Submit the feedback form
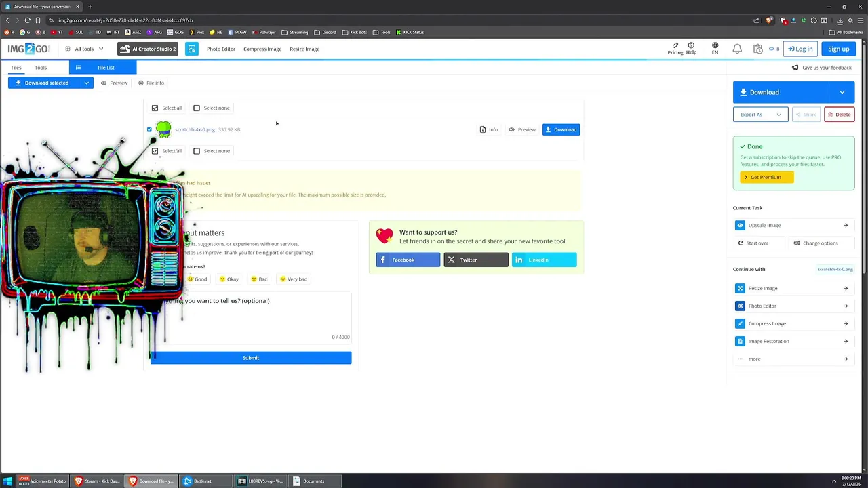Viewport: 868px width, 488px height. coord(251,358)
